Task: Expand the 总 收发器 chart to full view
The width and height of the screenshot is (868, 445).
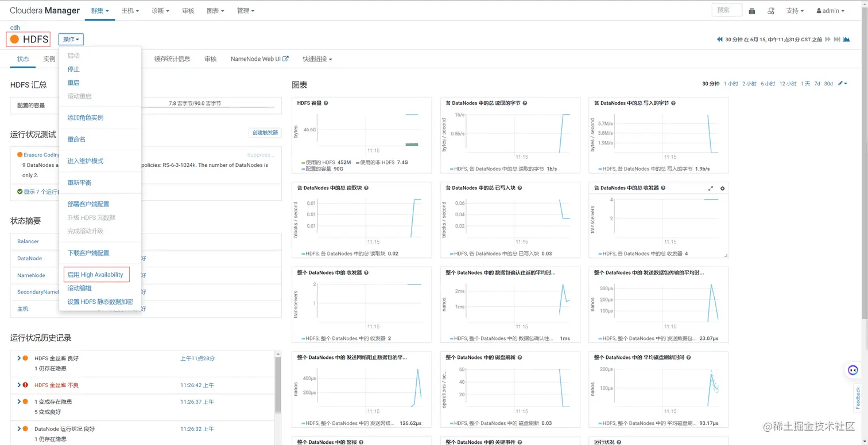Action: [x=711, y=188]
